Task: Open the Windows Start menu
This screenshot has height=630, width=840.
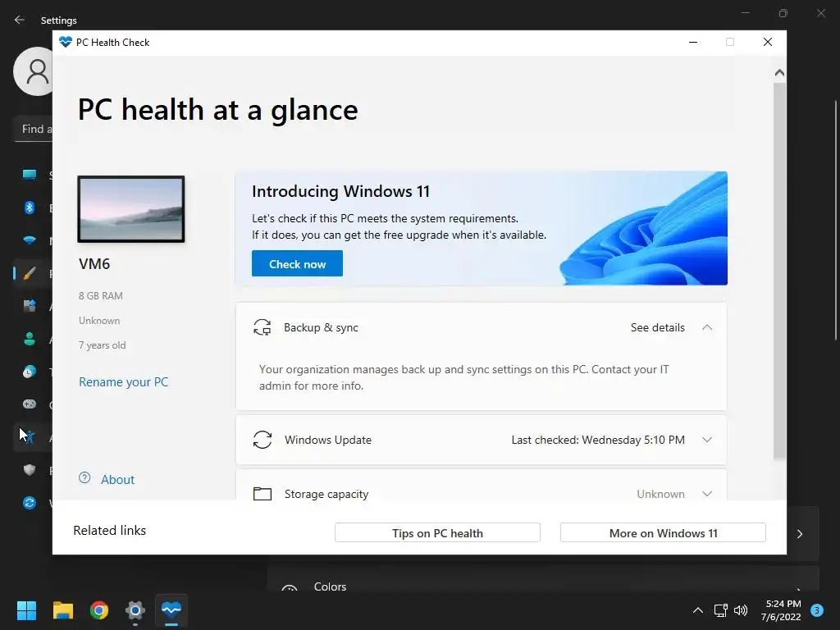Action: (26, 610)
